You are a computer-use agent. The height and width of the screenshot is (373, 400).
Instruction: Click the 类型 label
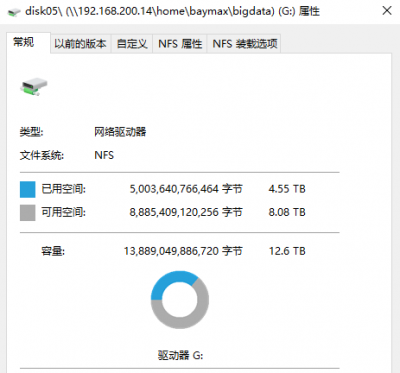(31, 132)
